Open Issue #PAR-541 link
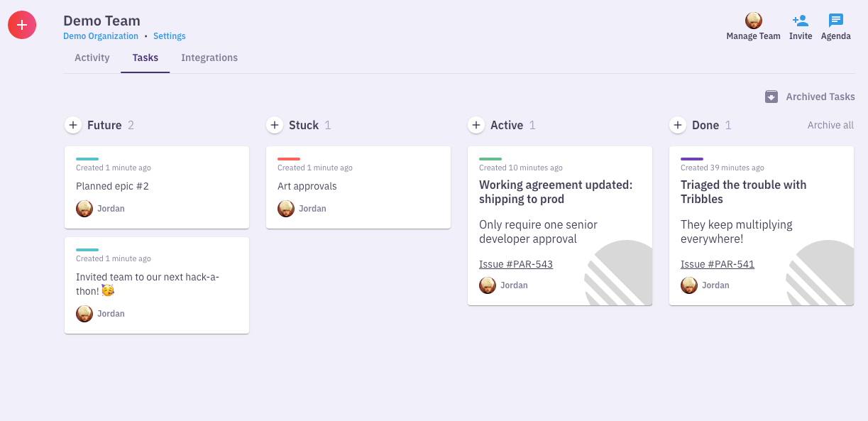 click(x=718, y=264)
